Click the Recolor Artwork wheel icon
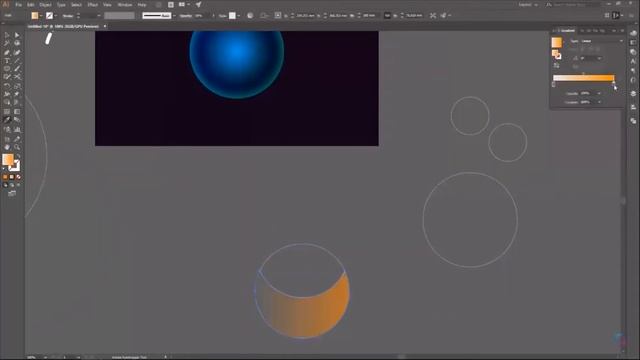The image size is (640, 360). 250,16
